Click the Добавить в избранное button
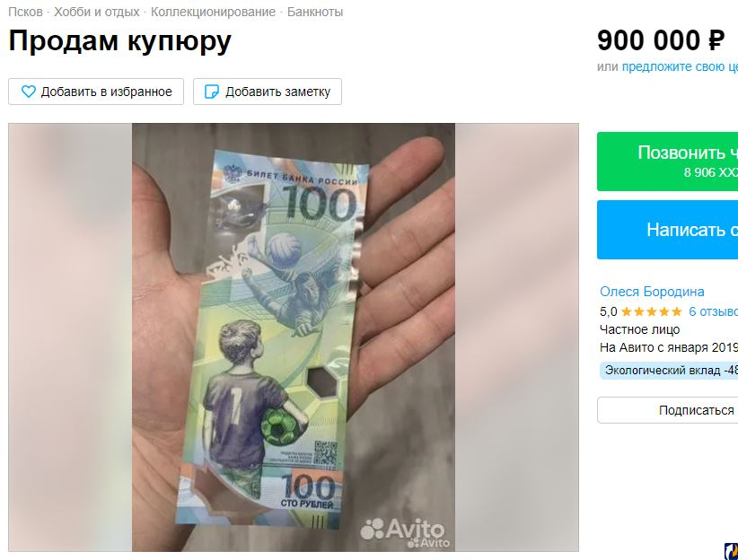Viewport: 738px width, 560px height. 96,92
